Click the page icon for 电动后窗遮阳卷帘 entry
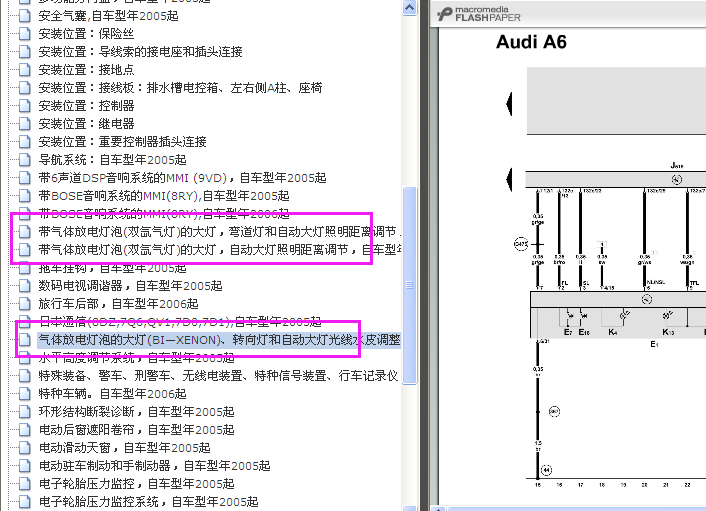The height and width of the screenshot is (511, 706). 25,430
